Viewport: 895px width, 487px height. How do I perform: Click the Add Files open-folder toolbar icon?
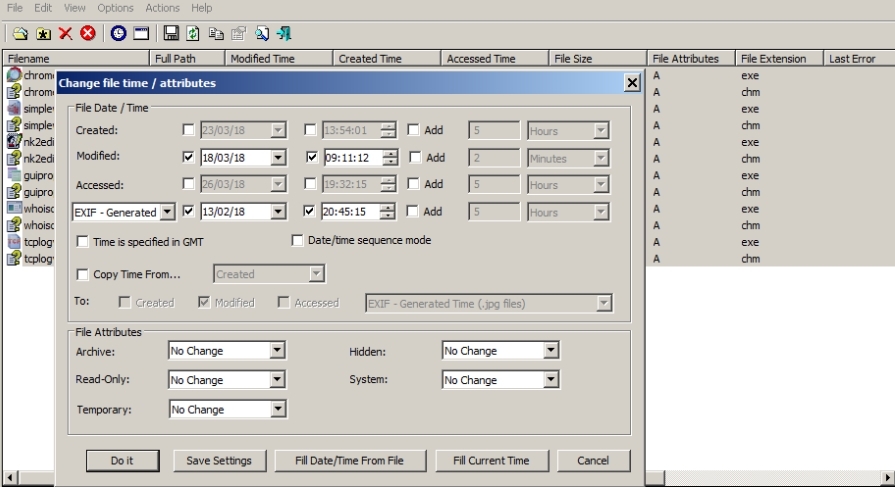pos(20,33)
